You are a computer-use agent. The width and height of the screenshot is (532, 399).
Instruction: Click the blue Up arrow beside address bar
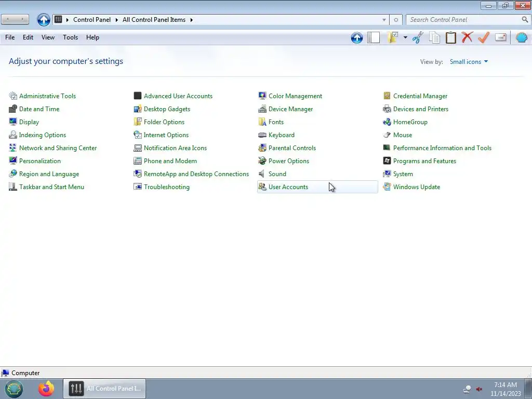(x=44, y=20)
